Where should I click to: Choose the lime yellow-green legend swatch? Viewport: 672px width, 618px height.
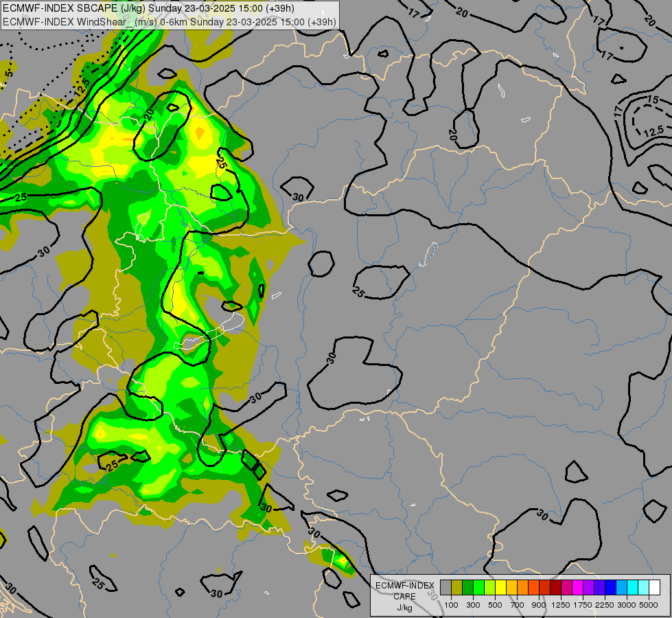(x=489, y=587)
